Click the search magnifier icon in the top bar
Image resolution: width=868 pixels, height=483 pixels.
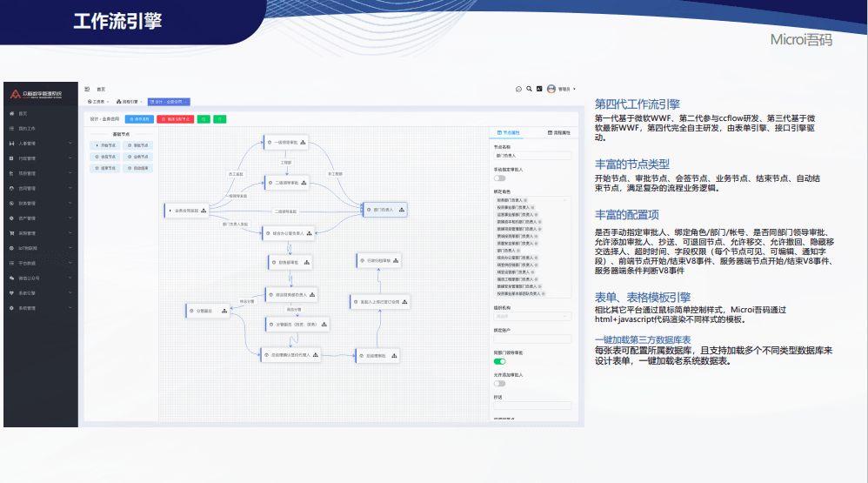point(529,89)
